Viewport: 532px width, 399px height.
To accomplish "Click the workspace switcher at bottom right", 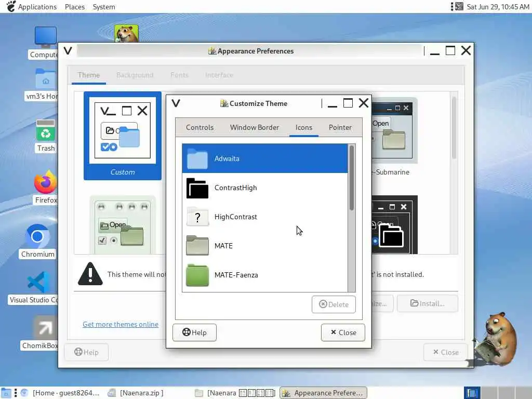I will 497,393.
